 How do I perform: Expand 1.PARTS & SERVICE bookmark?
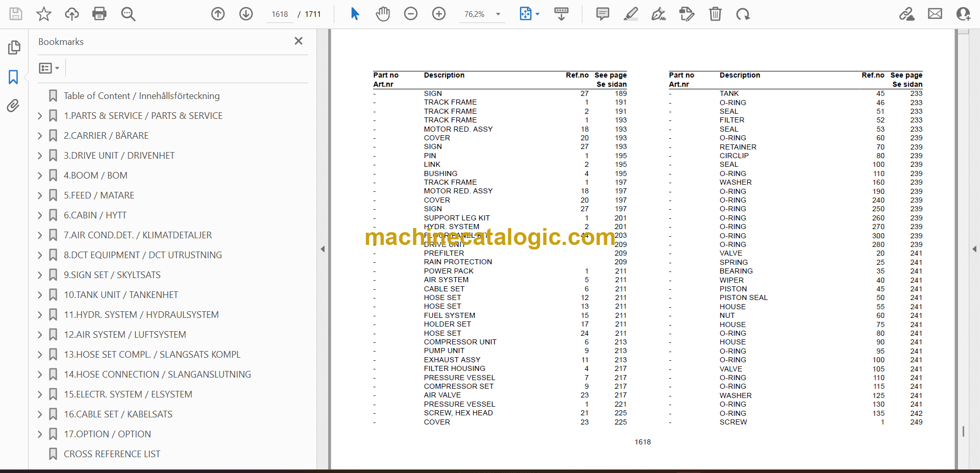click(x=40, y=116)
